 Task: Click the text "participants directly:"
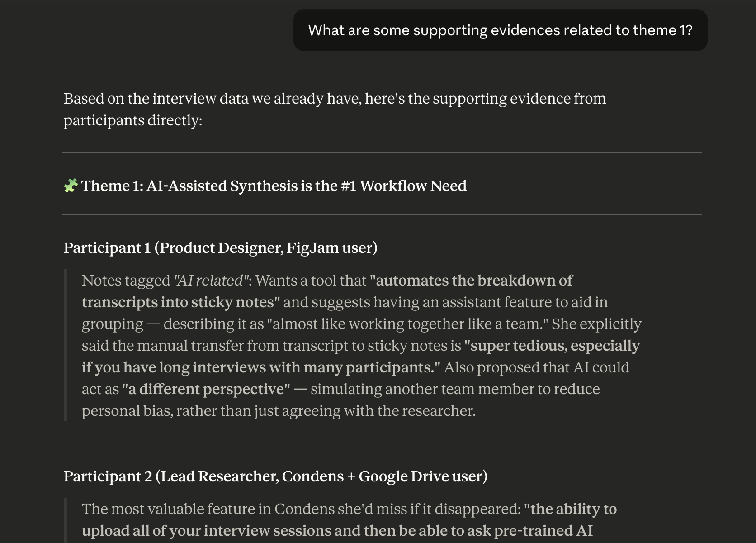point(133,120)
